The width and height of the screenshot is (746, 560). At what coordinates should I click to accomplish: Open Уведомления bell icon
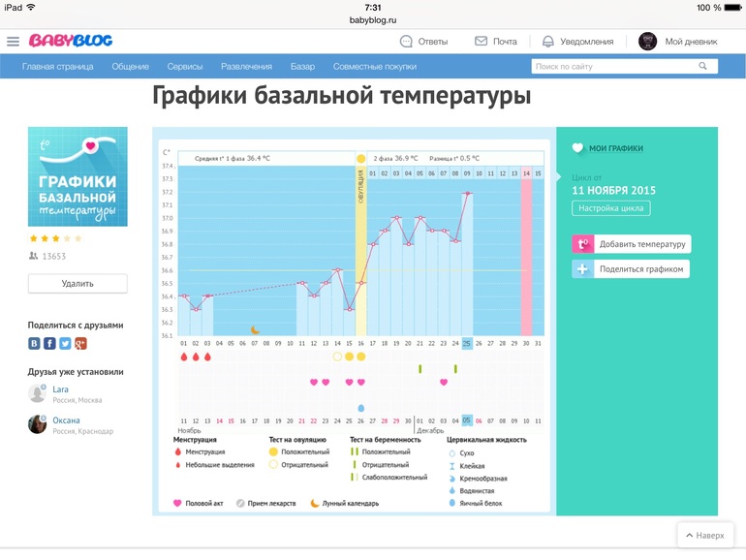(547, 42)
